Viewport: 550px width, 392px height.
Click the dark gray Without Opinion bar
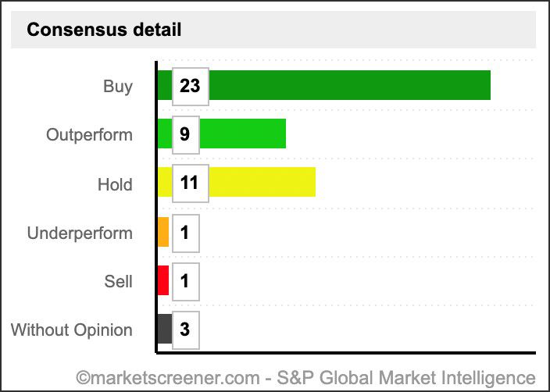(x=164, y=329)
